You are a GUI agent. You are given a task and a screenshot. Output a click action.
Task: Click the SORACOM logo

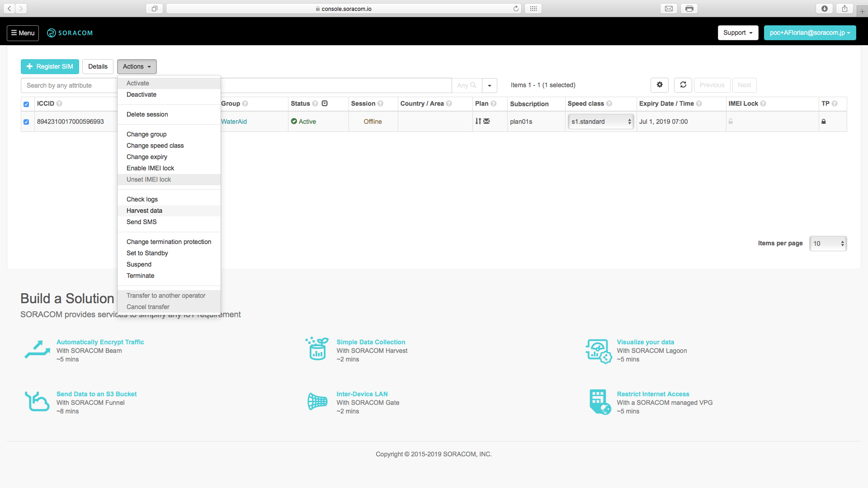click(70, 33)
